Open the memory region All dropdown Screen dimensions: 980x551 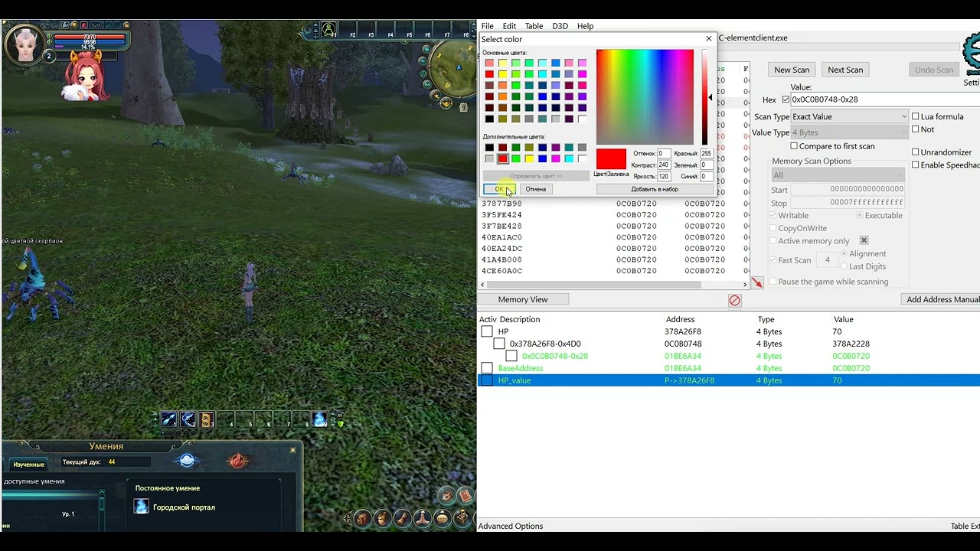[x=838, y=175]
